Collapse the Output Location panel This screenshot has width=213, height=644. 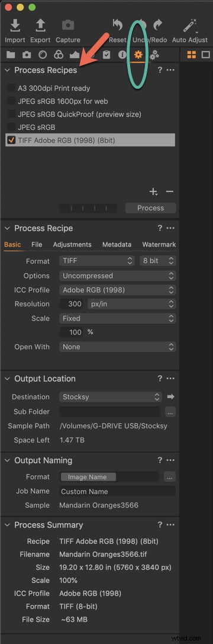tap(7, 379)
